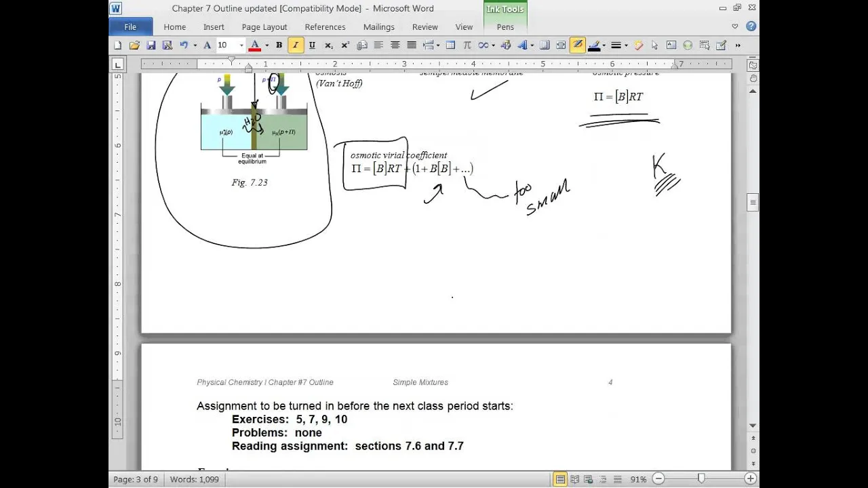The width and height of the screenshot is (868, 488).
Task: Switch to Full Screen Reading view
Action: 574,479
